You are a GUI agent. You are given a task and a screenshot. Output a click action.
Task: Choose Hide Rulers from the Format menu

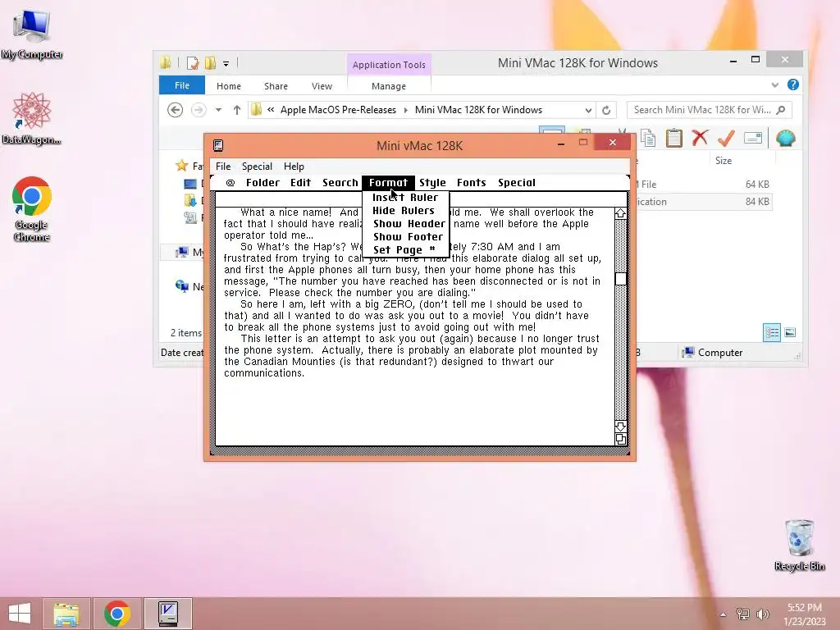pyautogui.click(x=404, y=211)
